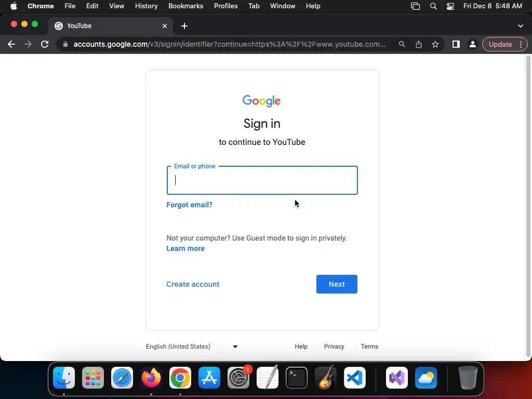Launch Firefox from the Dock
Viewport: 532px width, 399px height.
tap(151, 378)
